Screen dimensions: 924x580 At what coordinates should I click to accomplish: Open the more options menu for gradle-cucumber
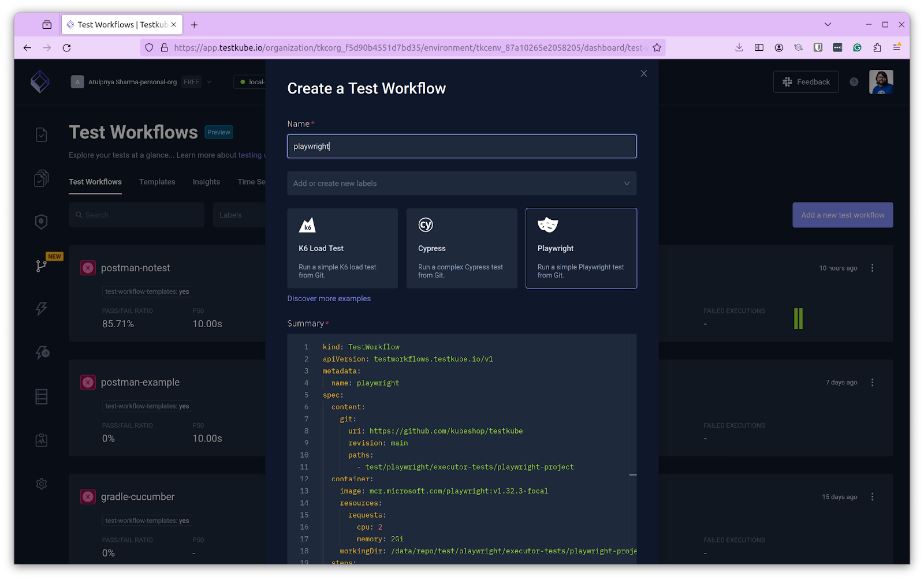[872, 497]
